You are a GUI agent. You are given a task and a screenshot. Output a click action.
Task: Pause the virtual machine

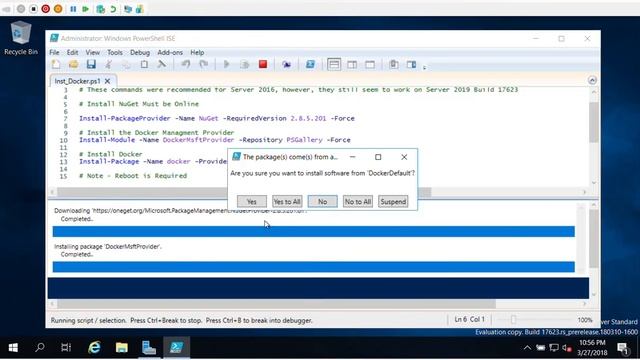(x=73, y=9)
